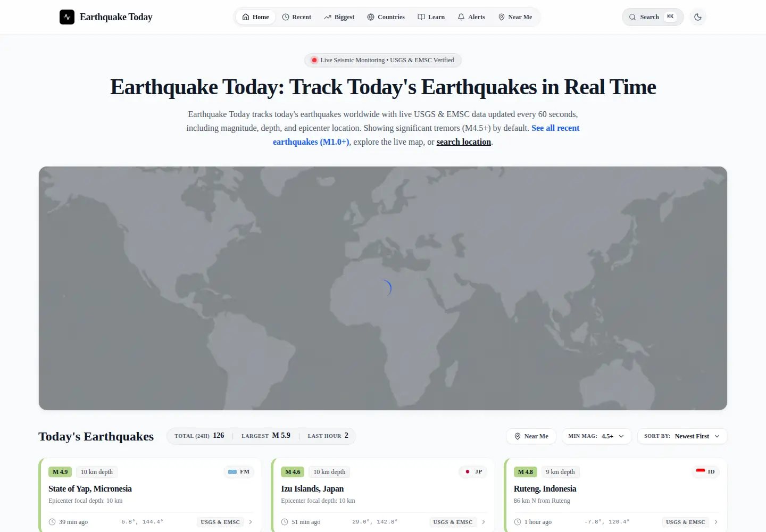Click the FM country flag badge
Screen dimensions: 766x532
coord(239,472)
